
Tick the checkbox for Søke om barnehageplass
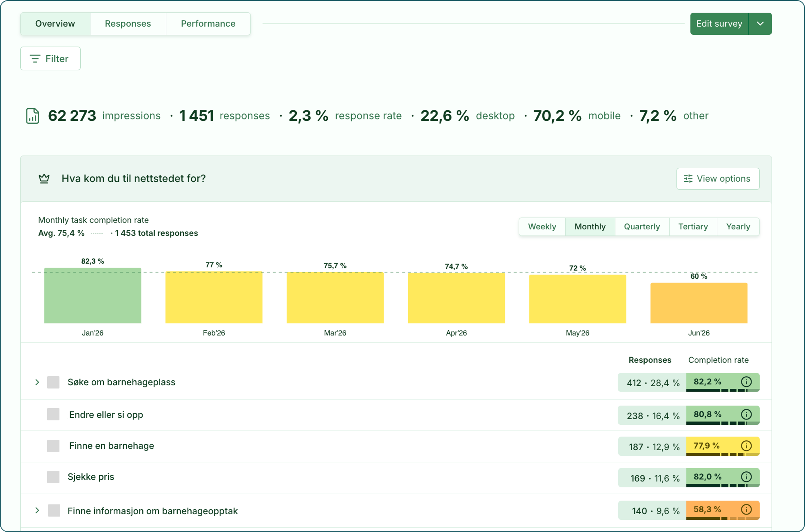53,382
